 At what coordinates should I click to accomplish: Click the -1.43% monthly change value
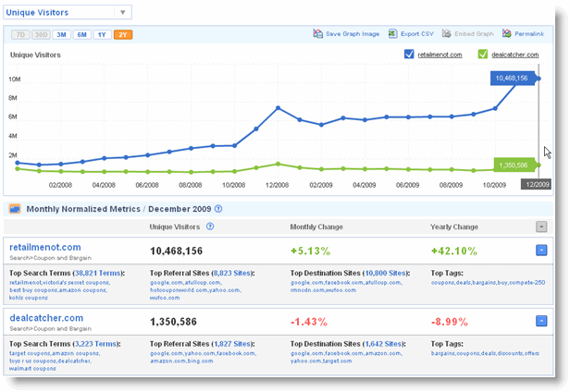click(309, 322)
